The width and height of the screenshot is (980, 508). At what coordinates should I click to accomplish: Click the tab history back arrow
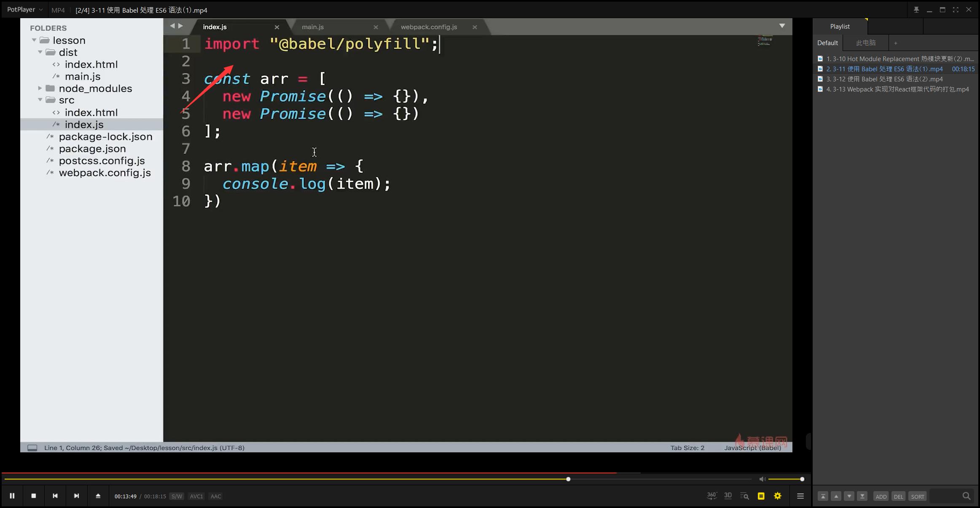(172, 26)
